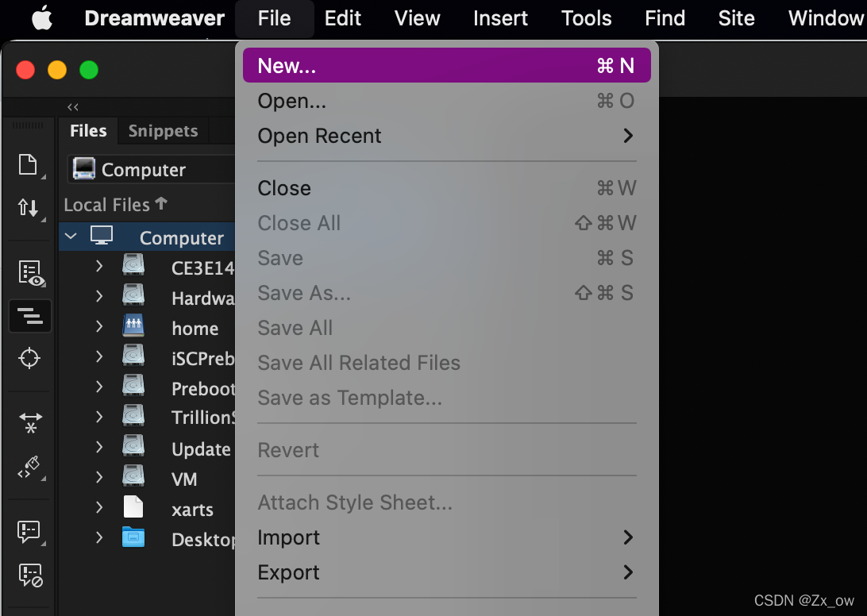Image resolution: width=867 pixels, height=616 pixels.
Task: Expand the iSCPreboot drive node
Action: pos(99,356)
